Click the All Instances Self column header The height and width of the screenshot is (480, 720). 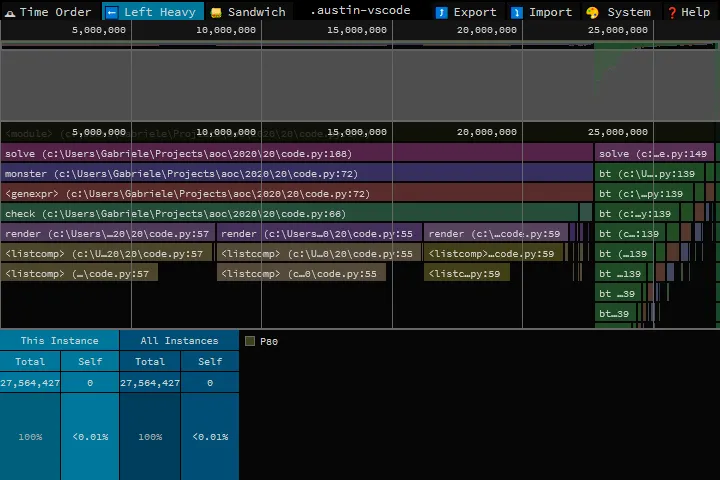click(210, 361)
